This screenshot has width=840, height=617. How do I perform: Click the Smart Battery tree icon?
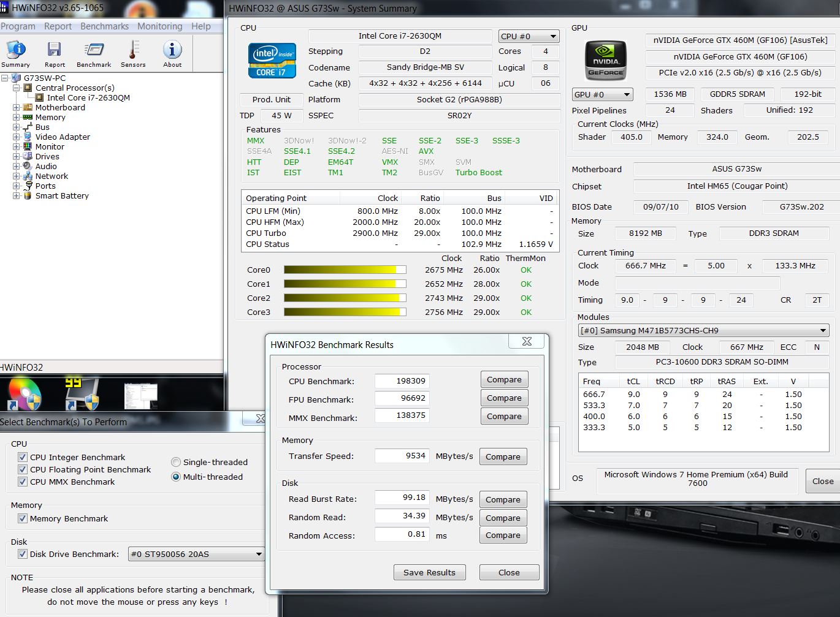(28, 195)
